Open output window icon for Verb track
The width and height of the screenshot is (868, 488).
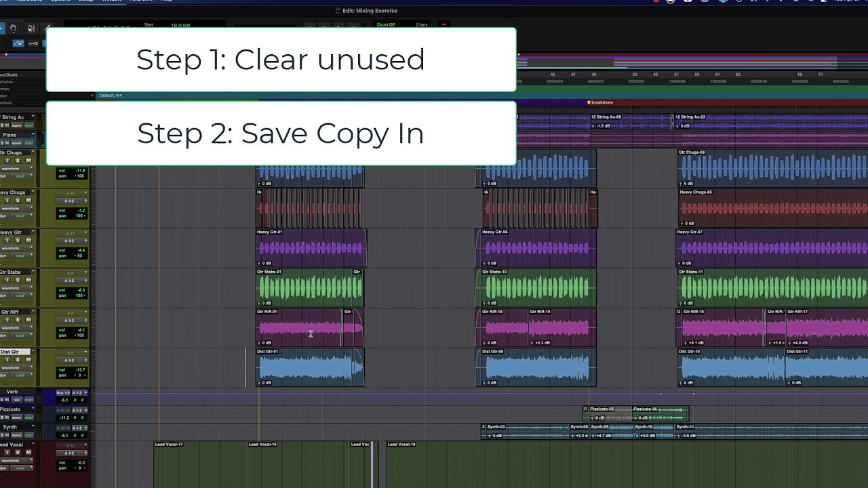pyautogui.click(x=85, y=392)
